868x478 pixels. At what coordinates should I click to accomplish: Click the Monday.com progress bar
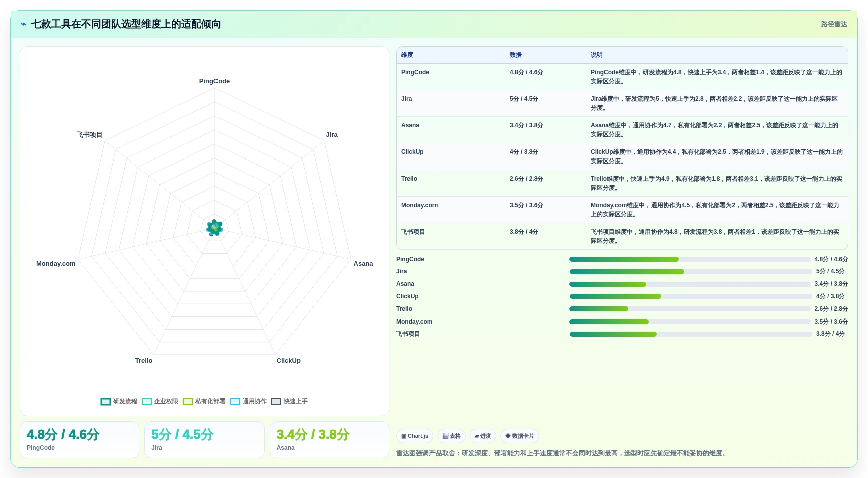(x=690, y=322)
